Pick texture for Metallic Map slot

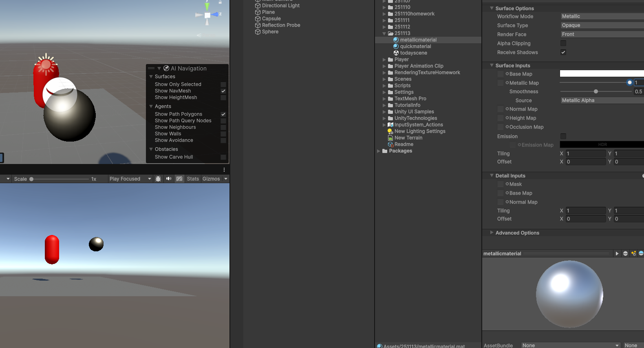(x=507, y=83)
